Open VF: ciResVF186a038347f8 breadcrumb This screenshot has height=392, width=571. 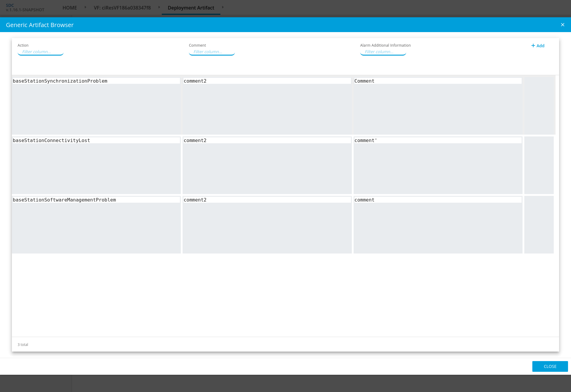point(122,8)
